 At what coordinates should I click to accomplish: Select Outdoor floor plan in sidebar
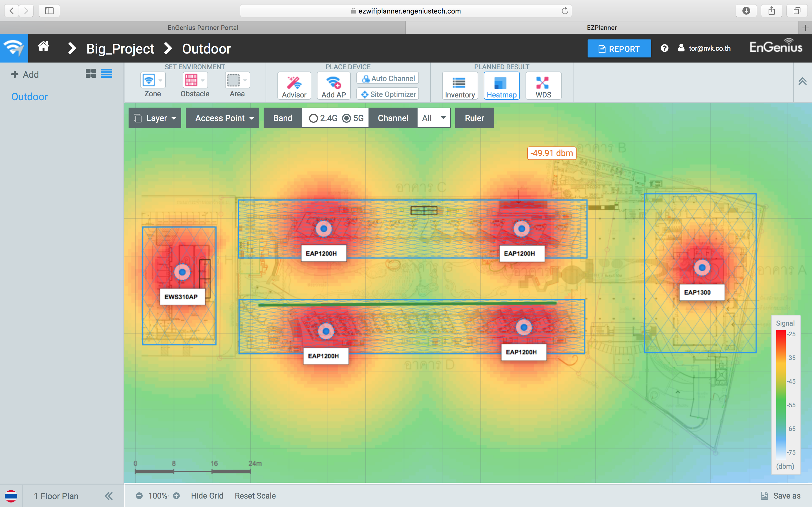coord(30,97)
